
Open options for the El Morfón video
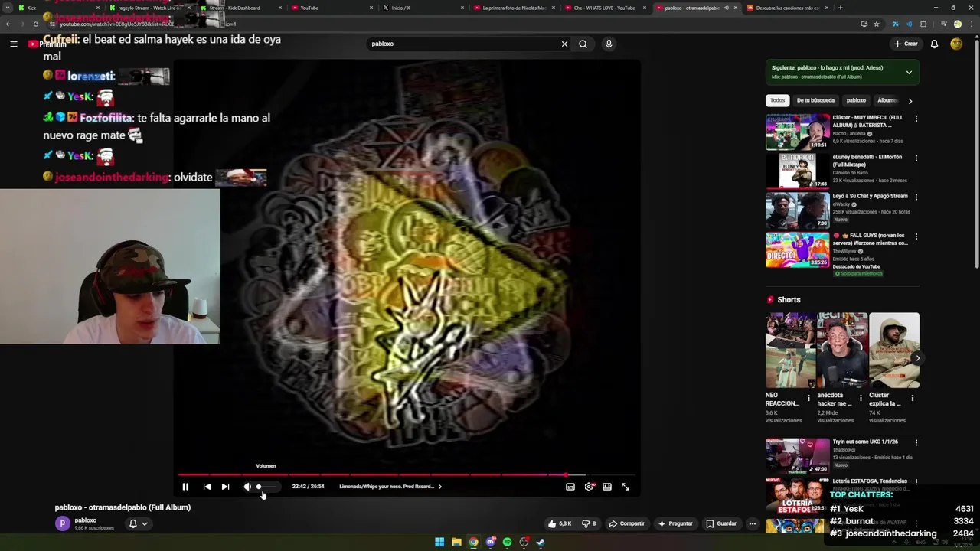[916, 158]
